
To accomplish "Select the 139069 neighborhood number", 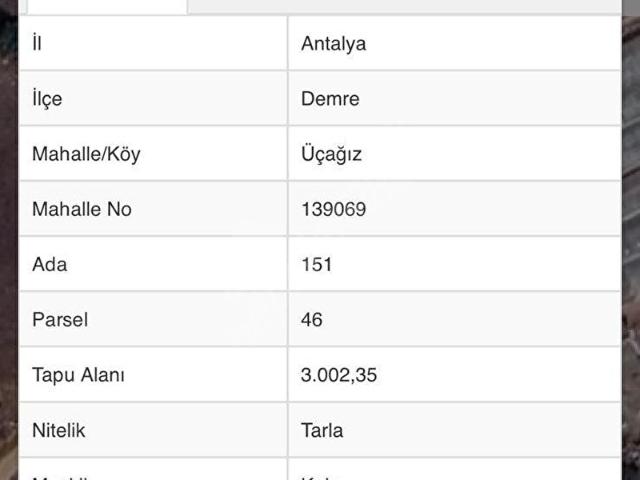I will pos(333,209).
